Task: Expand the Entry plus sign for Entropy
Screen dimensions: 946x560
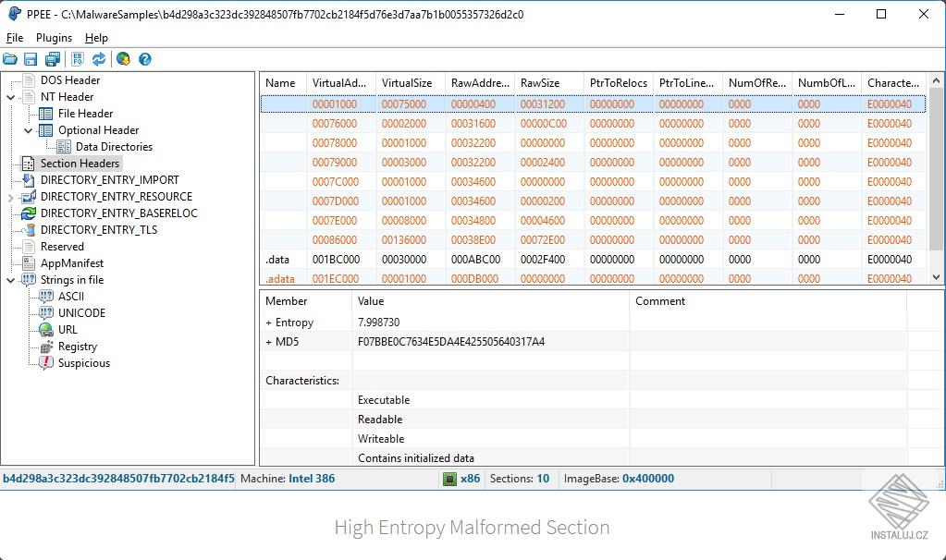Action: pos(268,323)
